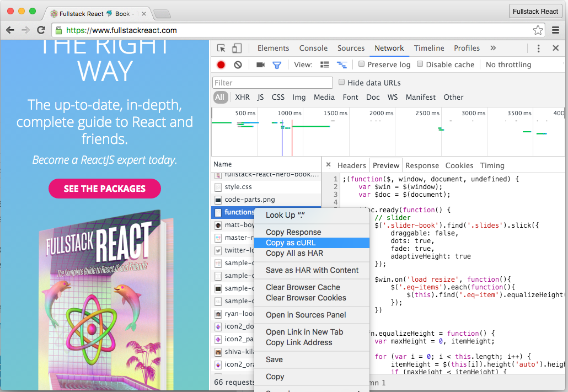Choose Open Link in New Tab

312,332
